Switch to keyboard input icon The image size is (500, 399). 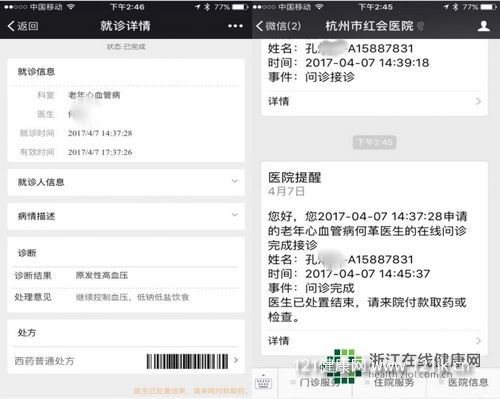pos(263,383)
